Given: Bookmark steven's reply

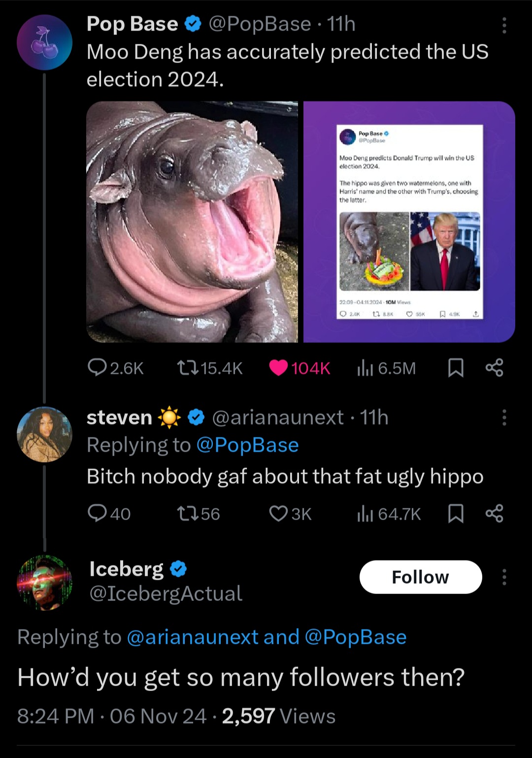Looking at the screenshot, I should tap(456, 514).
